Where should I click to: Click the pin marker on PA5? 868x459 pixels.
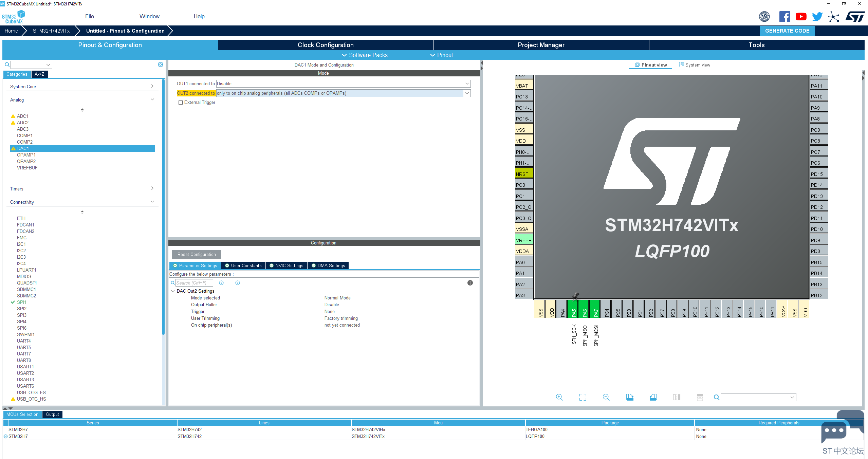coord(575,296)
